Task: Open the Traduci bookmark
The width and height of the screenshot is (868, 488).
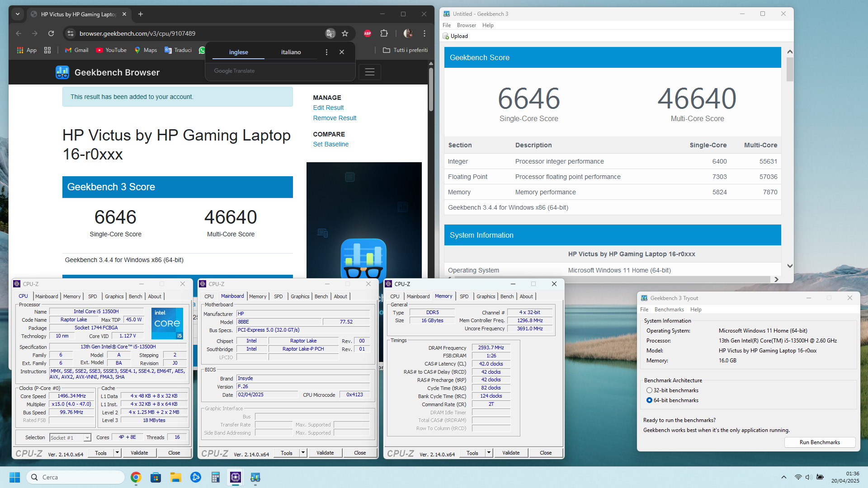Action: pos(178,50)
